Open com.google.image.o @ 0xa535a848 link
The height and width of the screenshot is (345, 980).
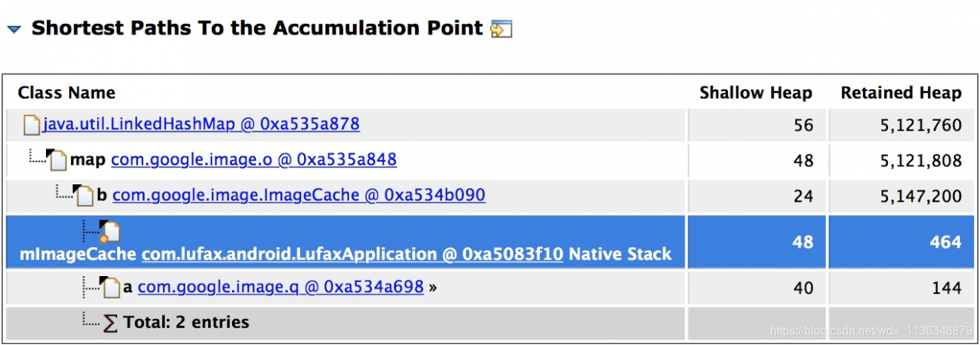253,159
